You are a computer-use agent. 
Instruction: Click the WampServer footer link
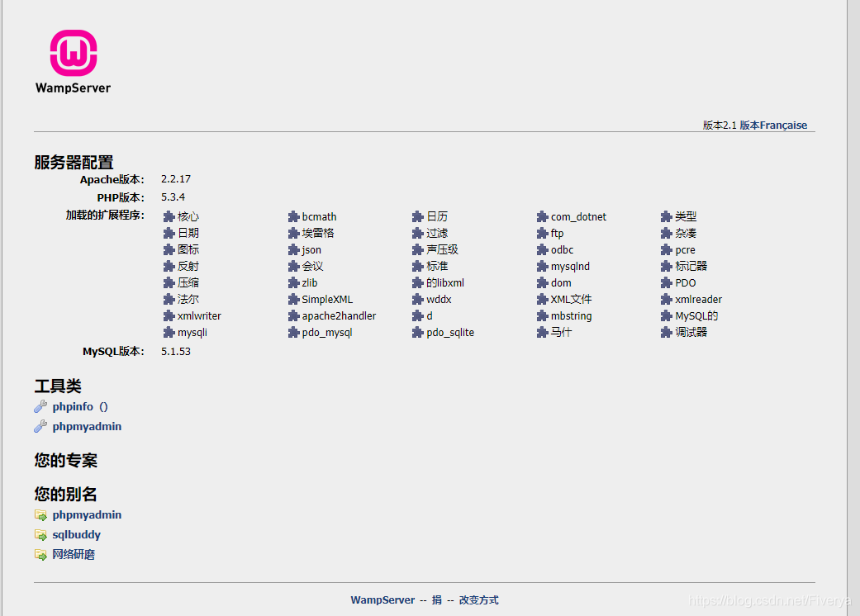point(382,600)
